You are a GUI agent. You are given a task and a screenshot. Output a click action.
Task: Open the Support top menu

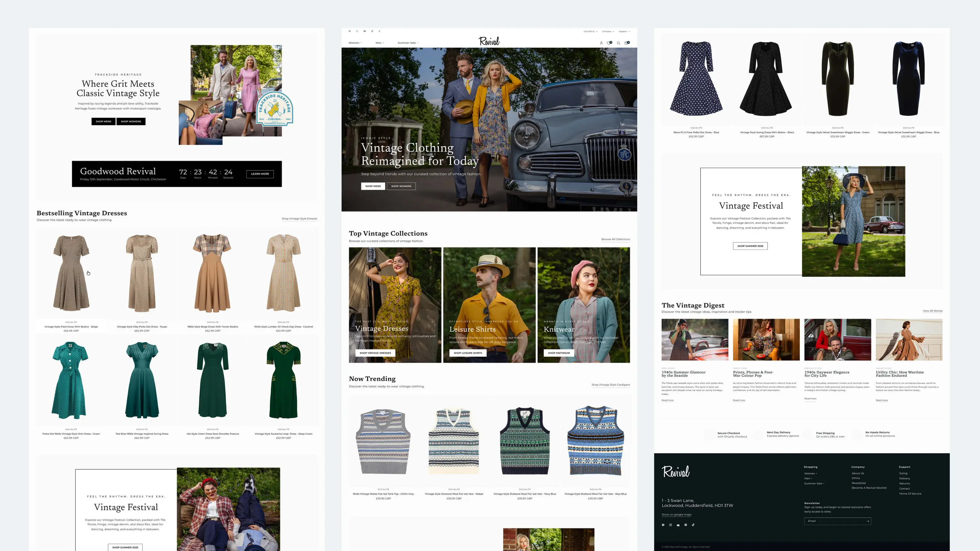pyautogui.click(x=624, y=32)
